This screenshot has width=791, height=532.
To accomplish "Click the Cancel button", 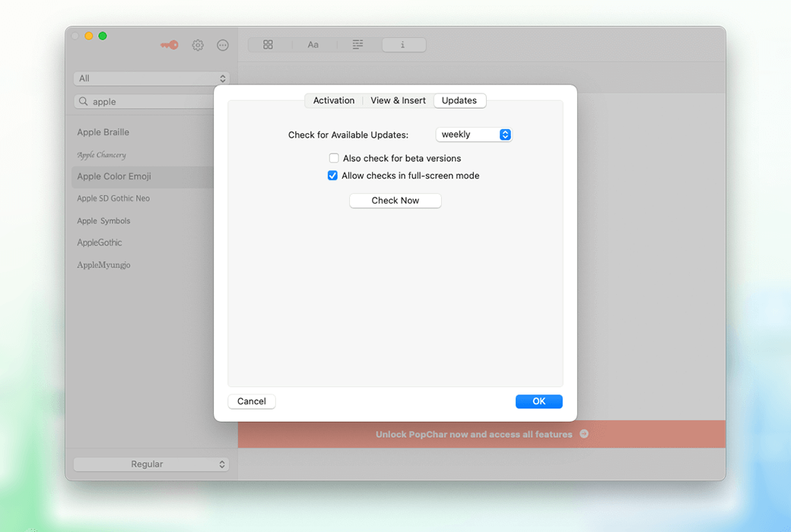I will pos(252,401).
